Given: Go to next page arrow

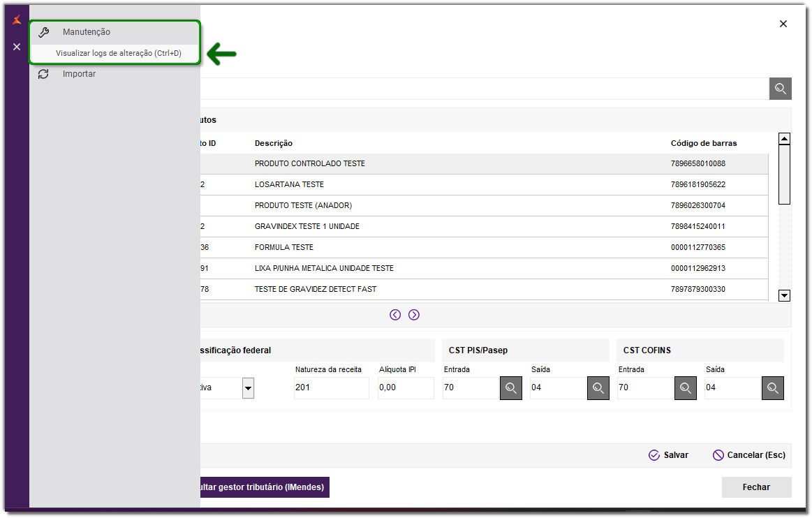Looking at the screenshot, I should click(414, 315).
